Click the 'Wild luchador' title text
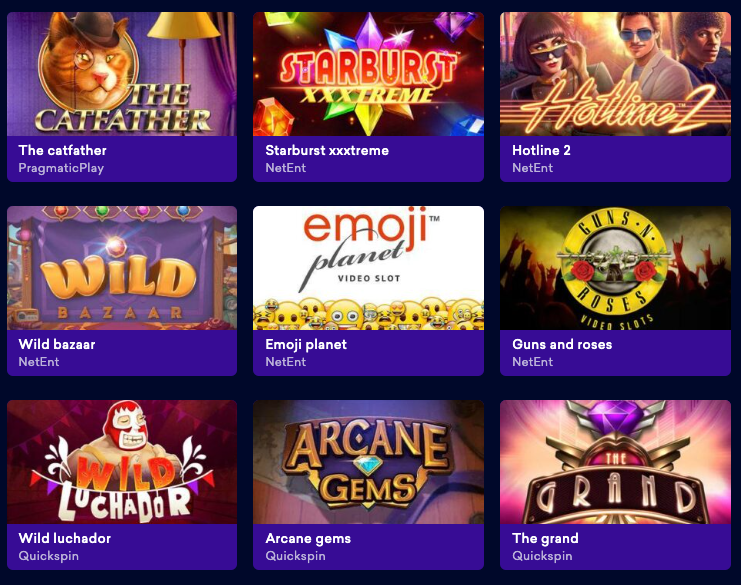 point(65,538)
